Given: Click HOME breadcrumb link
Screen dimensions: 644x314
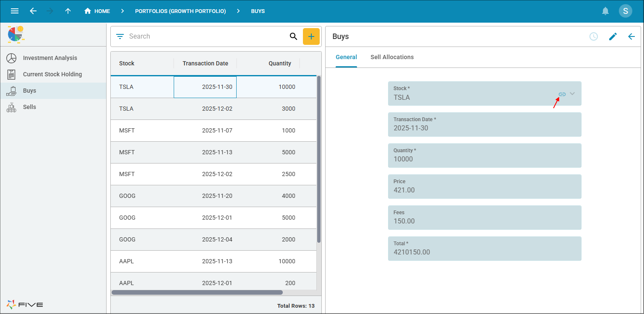Looking at the screenshot, I should (x=102, y=11).
